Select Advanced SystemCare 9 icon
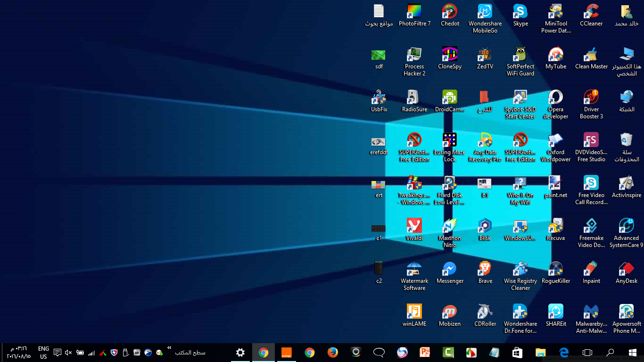Screen dimensions: 644x362 (627, 233)
